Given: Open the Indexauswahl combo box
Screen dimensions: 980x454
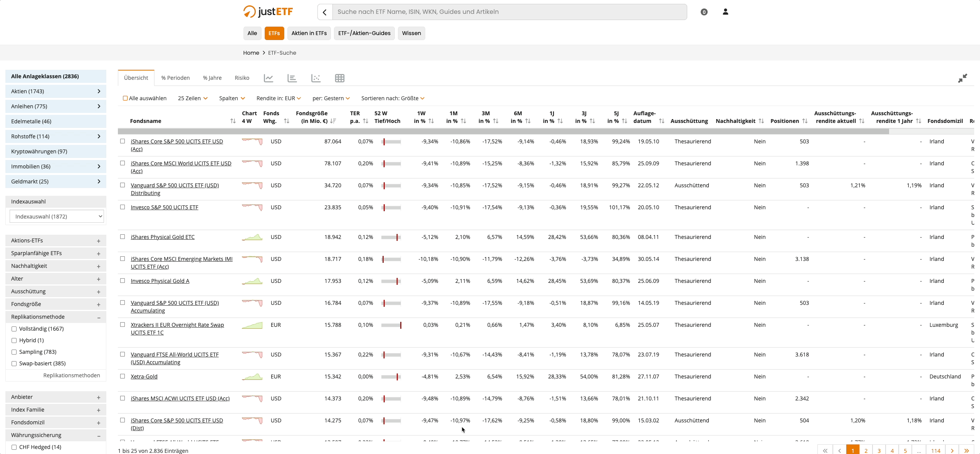Looking at the screenshot, I should [57, 217].
